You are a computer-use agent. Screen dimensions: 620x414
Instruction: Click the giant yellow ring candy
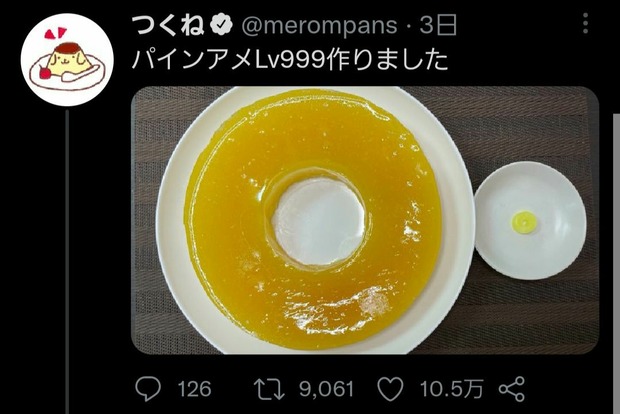[x=312, y=220]
